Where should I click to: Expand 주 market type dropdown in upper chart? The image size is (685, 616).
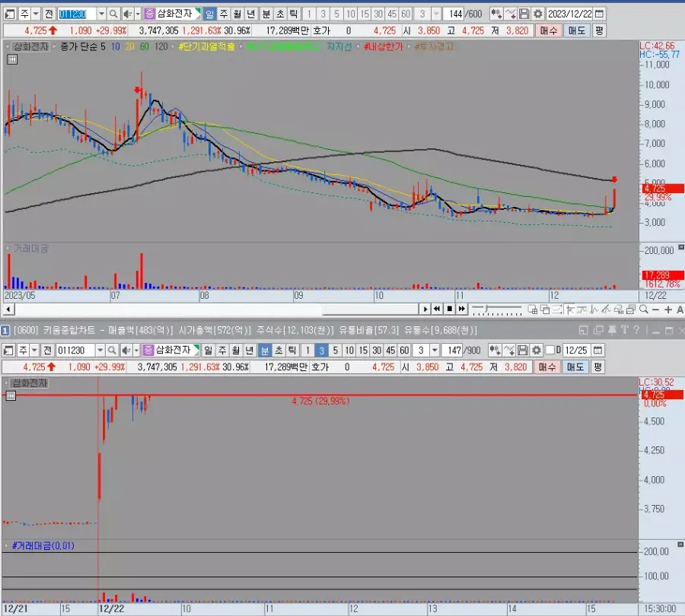pos(36,14)
